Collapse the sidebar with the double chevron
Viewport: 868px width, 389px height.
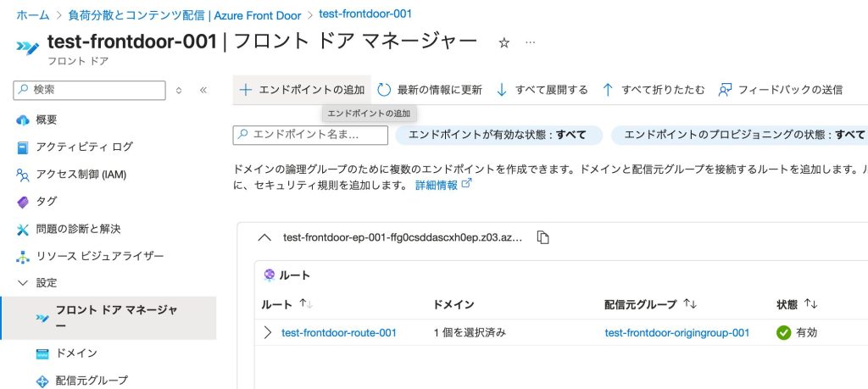coord(203,90)
